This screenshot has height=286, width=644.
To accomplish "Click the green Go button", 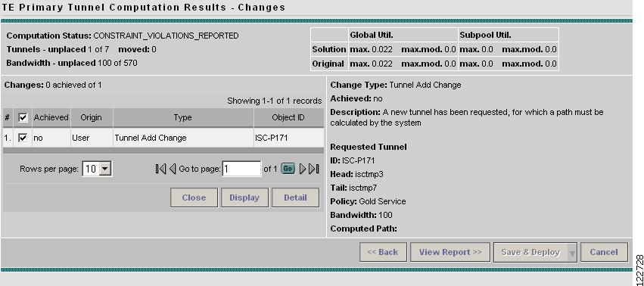I will (288, 169).
